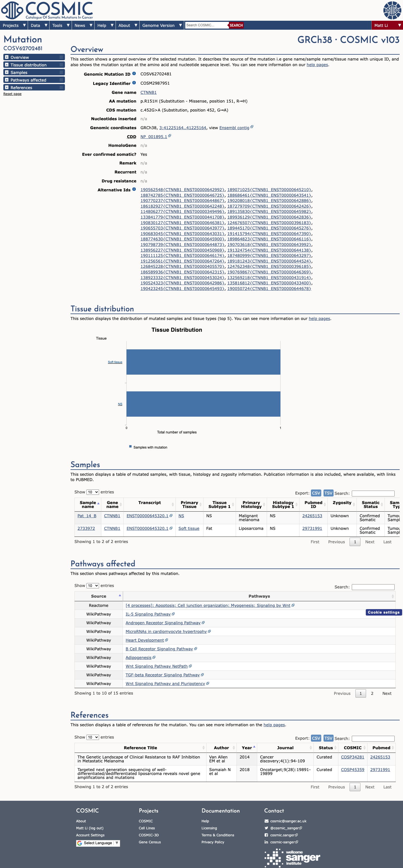Click the Soft tissue bar in the chart
Screen dimensions: 403x868
[x=203, y=362]
